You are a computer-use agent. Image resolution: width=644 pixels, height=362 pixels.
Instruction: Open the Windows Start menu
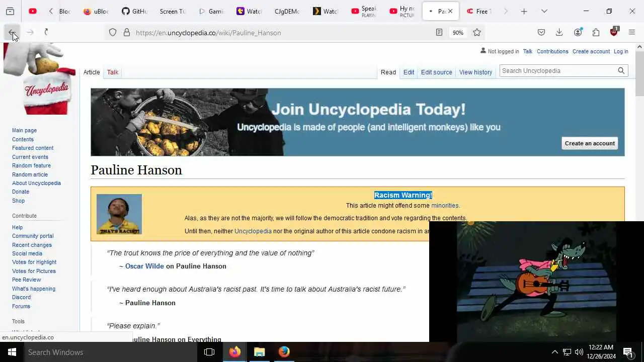point(12,352)
